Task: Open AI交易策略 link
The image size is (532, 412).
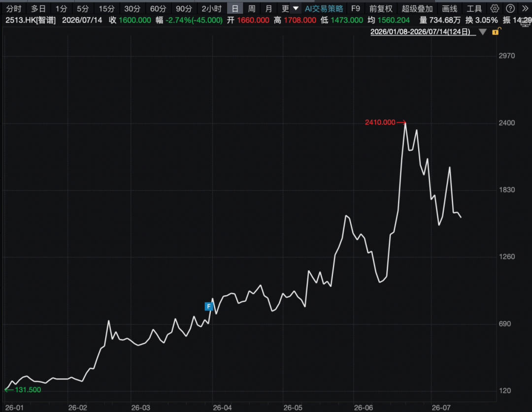Action: click(x=324, y=9)
